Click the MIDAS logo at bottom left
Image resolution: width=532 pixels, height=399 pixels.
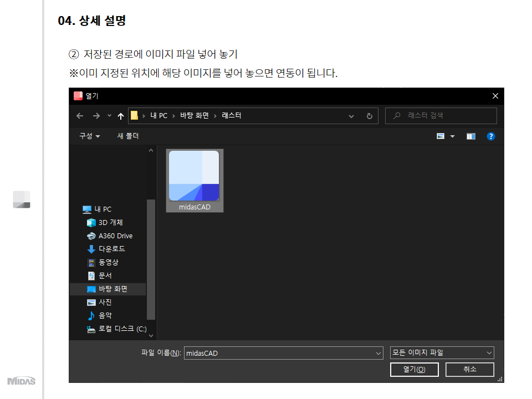tap(22, 381)
